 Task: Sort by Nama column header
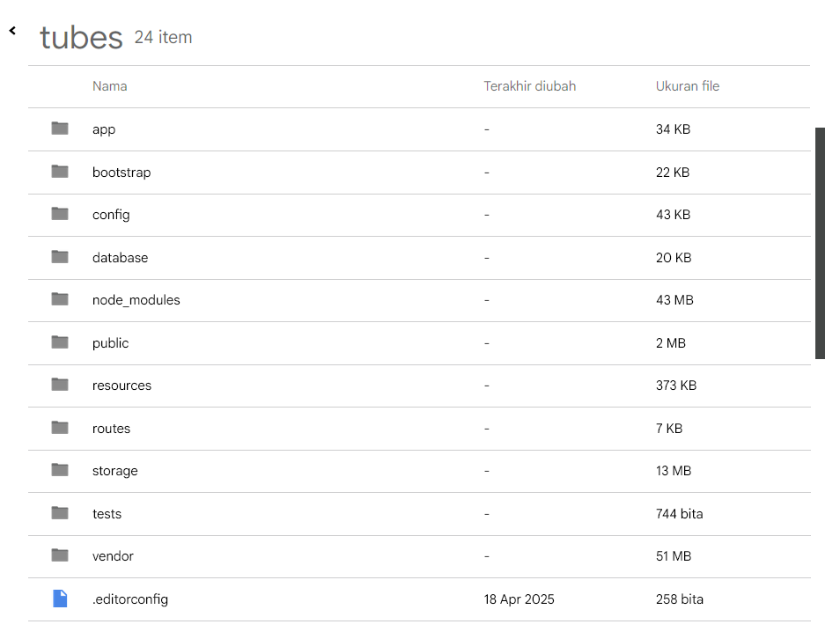point(110,86)
